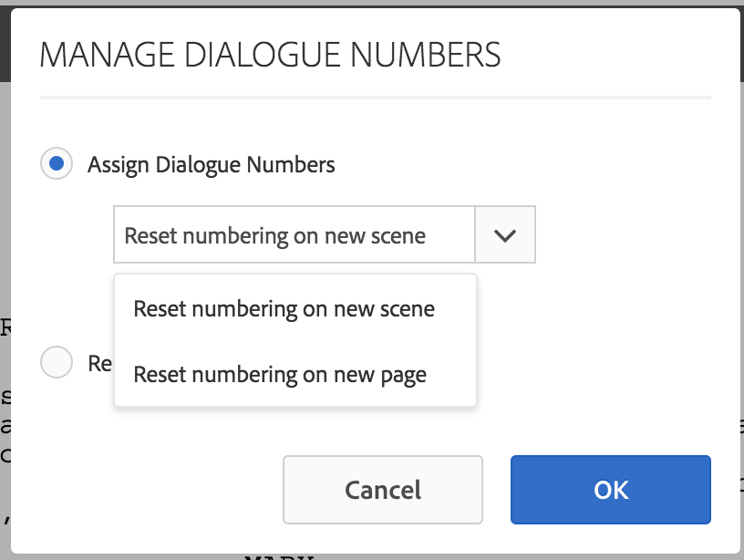Dismiss changes using the Cancel button
Screen dimensions: 744x560
click(382, 490)
